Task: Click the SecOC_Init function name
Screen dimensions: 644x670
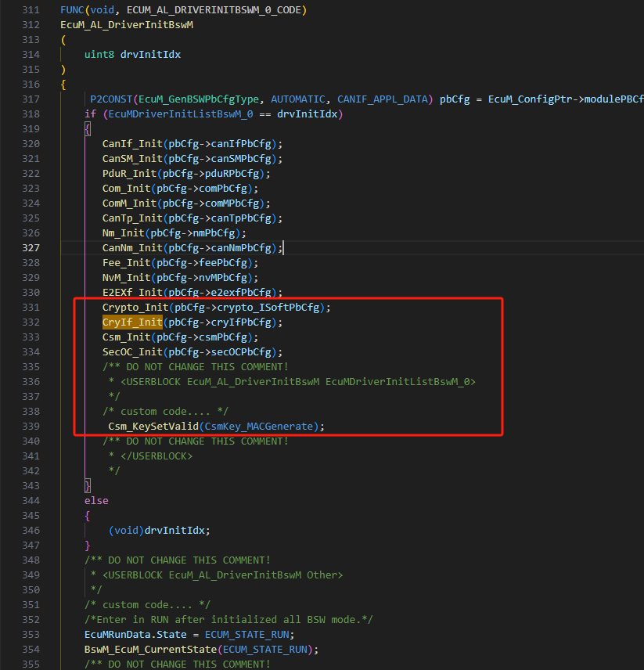Action: (x=131, y=352)
